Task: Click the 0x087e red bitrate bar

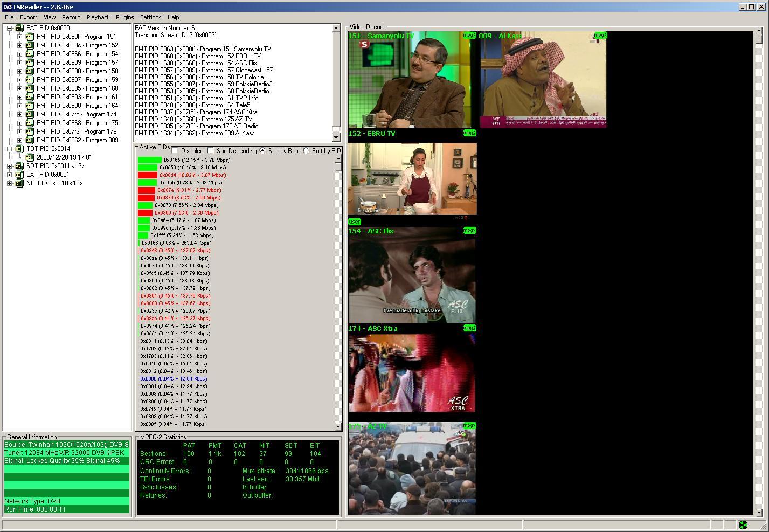Action: [x=147, y=190]
